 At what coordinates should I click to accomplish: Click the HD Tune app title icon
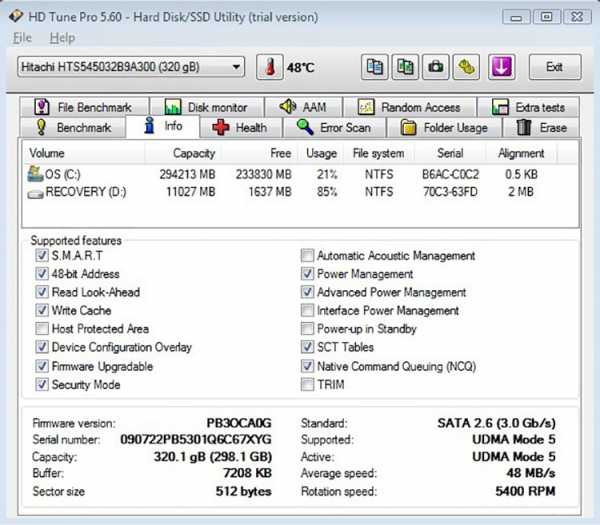click(16, 16)
